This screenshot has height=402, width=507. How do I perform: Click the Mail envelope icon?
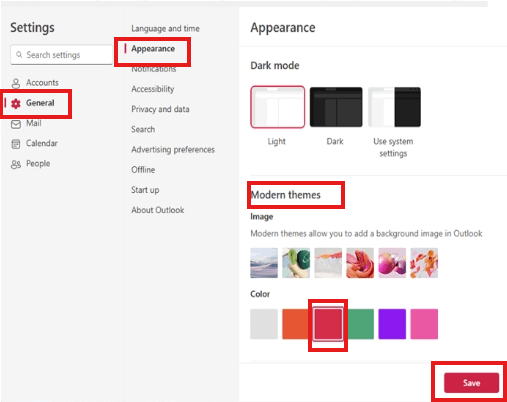tap(16, 124)
